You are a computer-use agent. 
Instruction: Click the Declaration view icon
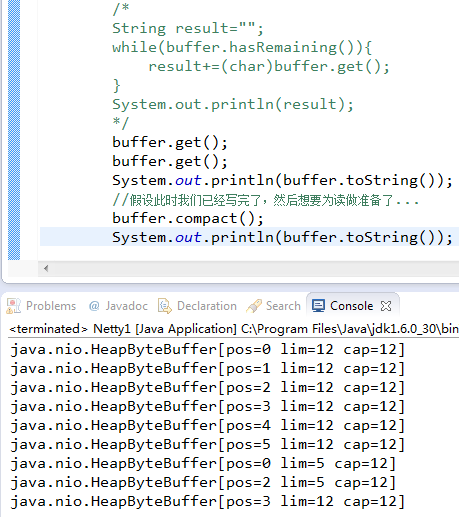pos(165,306)
